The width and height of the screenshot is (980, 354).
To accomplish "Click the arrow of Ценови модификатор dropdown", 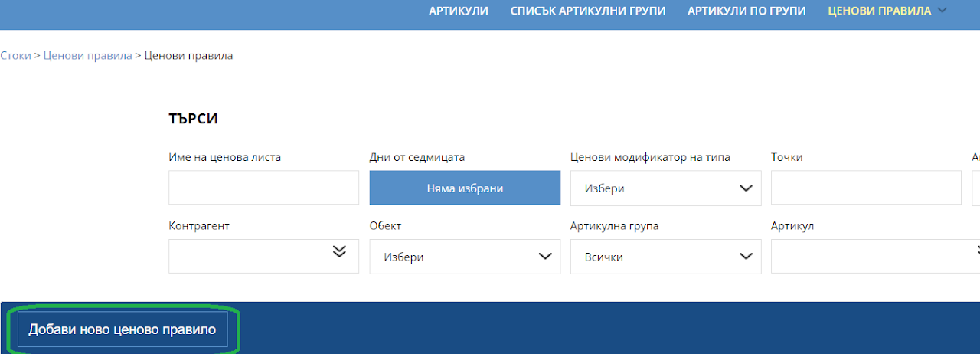I will (746, 188).
